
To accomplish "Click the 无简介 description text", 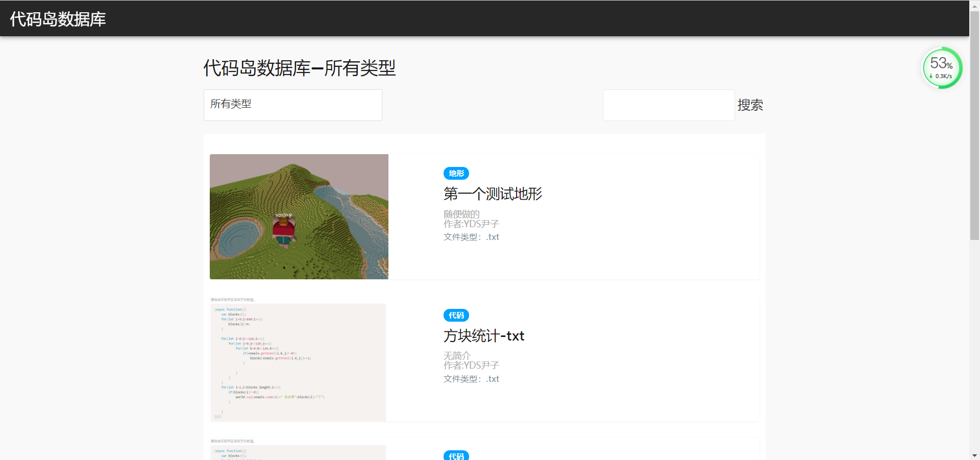I will tap(457, 355).
